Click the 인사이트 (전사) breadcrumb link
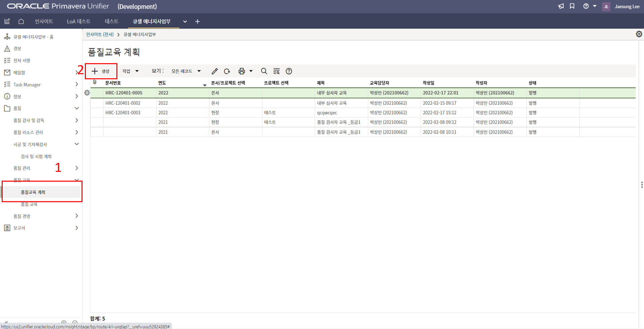Image resolution: width=644 pixels, height=329 pixels. tap(100, 35)
